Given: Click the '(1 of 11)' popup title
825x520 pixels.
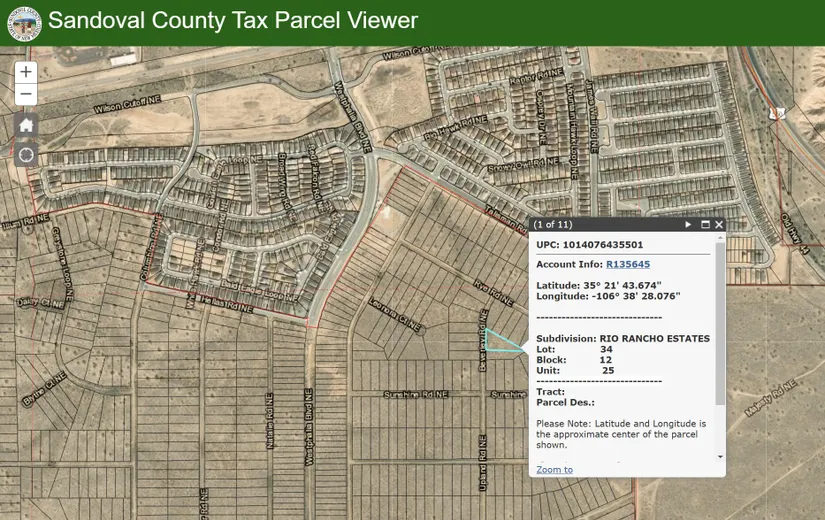Looking at the screenshot, I should [553, 225].
